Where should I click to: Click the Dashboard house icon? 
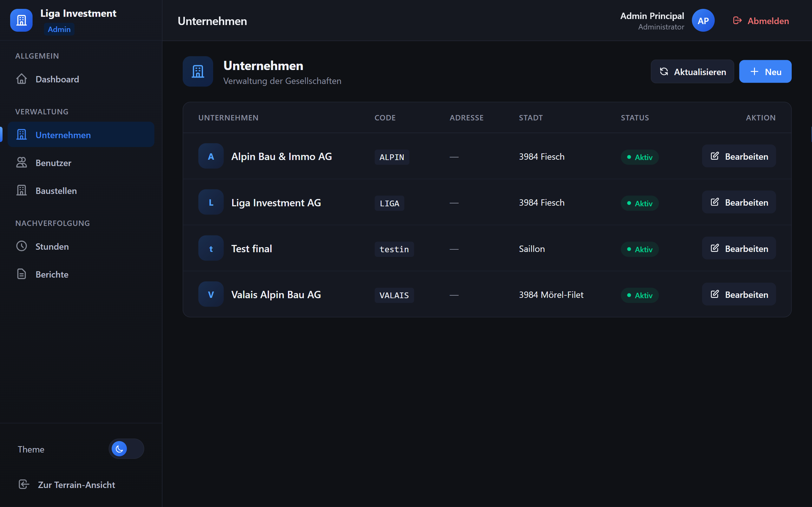22,79
